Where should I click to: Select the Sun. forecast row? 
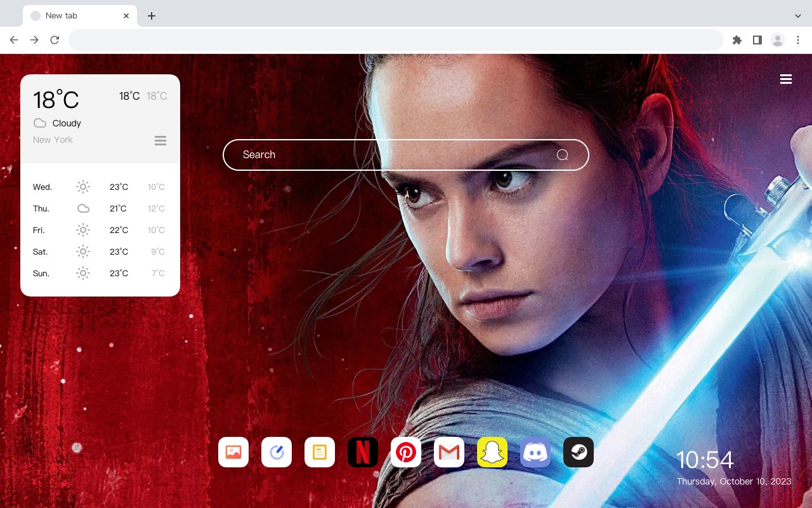pyautogui.click(x=100, y=273)
